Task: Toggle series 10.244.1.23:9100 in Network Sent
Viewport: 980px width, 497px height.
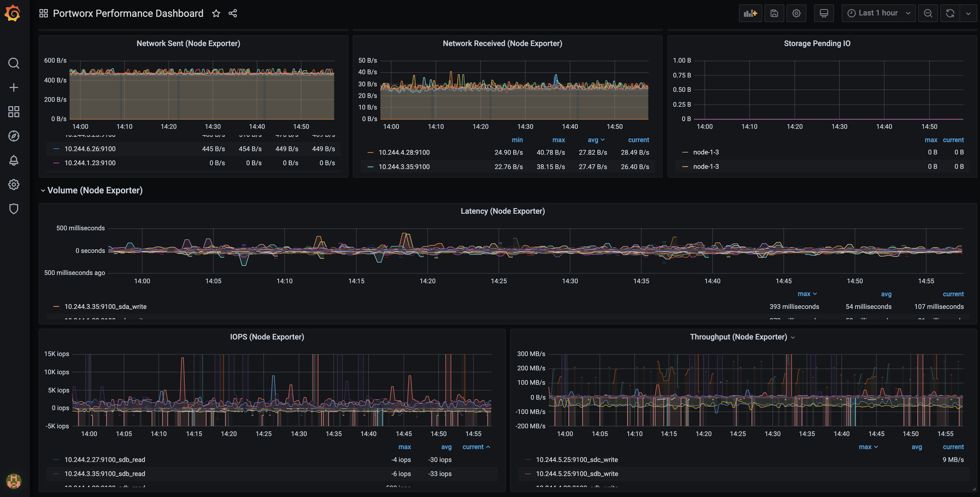Action: tap(90, 163)
